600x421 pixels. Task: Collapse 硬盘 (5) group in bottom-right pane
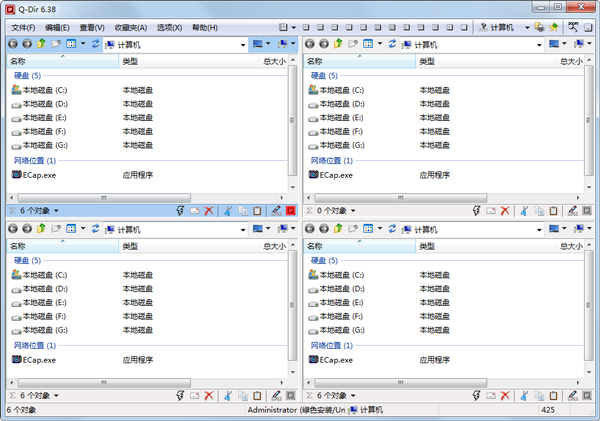pyautogui.click(x=324, y=260)
